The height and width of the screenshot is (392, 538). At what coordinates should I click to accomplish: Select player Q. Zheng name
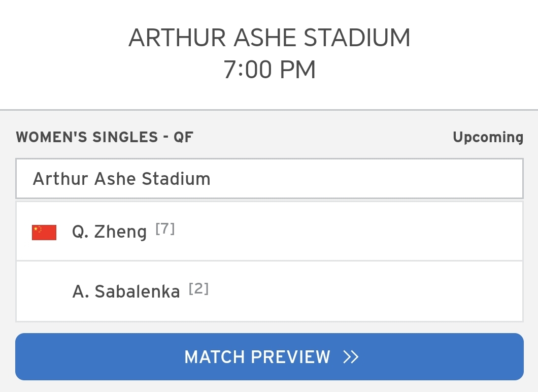tap(109, 232)
